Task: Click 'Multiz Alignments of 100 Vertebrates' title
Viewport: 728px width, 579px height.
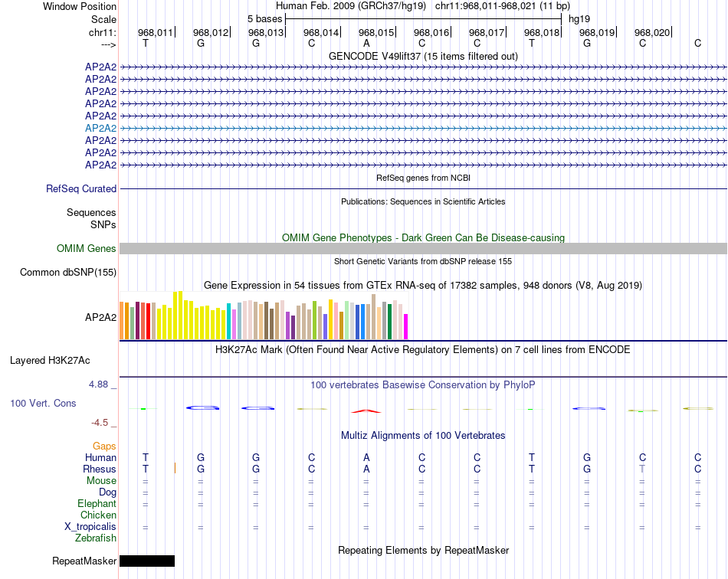Action: pos(423,435)
